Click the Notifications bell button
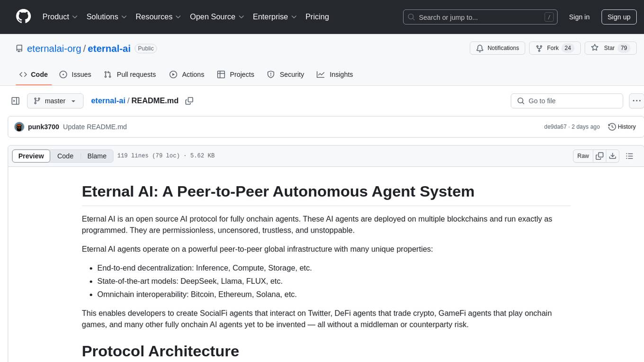The height and width of the screenshot is (362, 644). tap(497, 48)
